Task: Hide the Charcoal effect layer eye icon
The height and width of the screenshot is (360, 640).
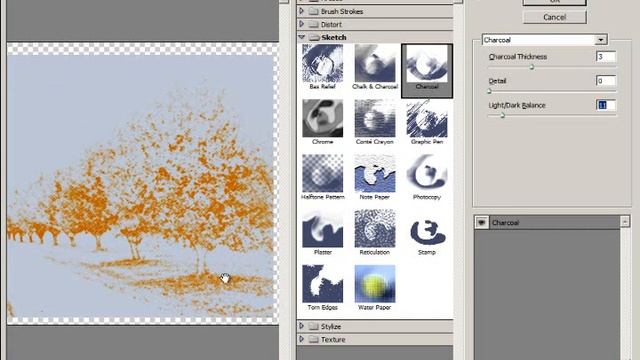Action: pyautogui.click(x=482, y=222)
